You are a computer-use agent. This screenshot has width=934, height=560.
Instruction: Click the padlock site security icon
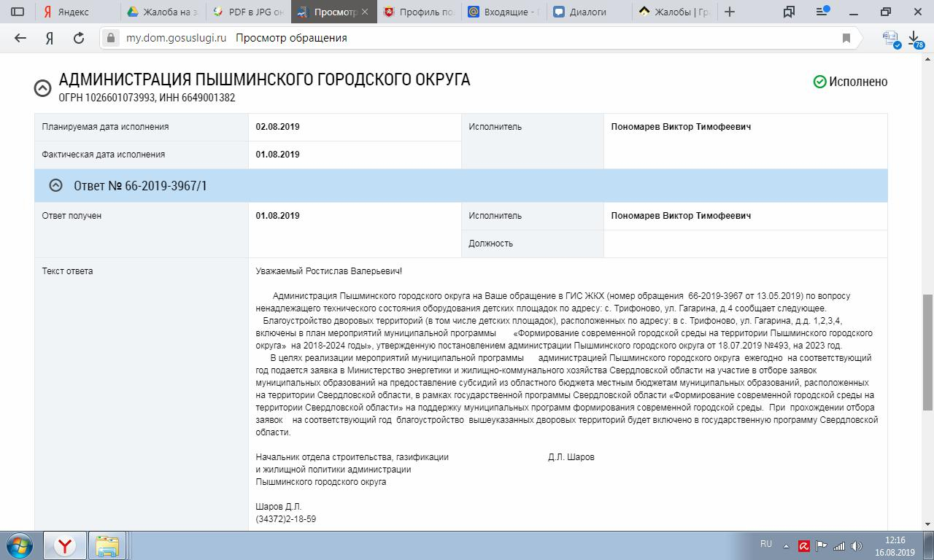111,38
